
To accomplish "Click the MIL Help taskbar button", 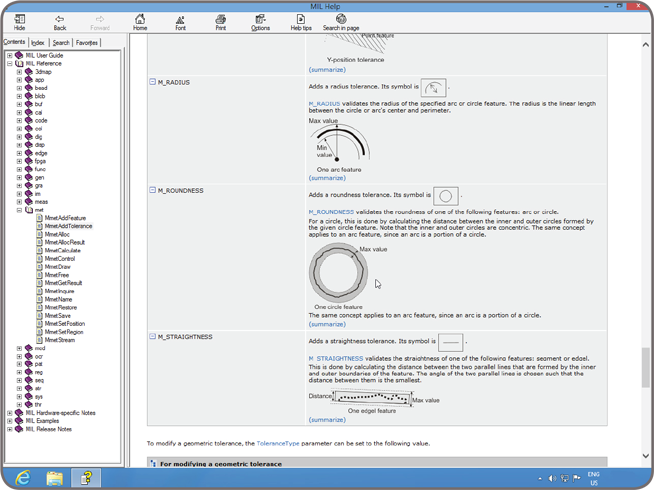I will click(x=86, y=477).
